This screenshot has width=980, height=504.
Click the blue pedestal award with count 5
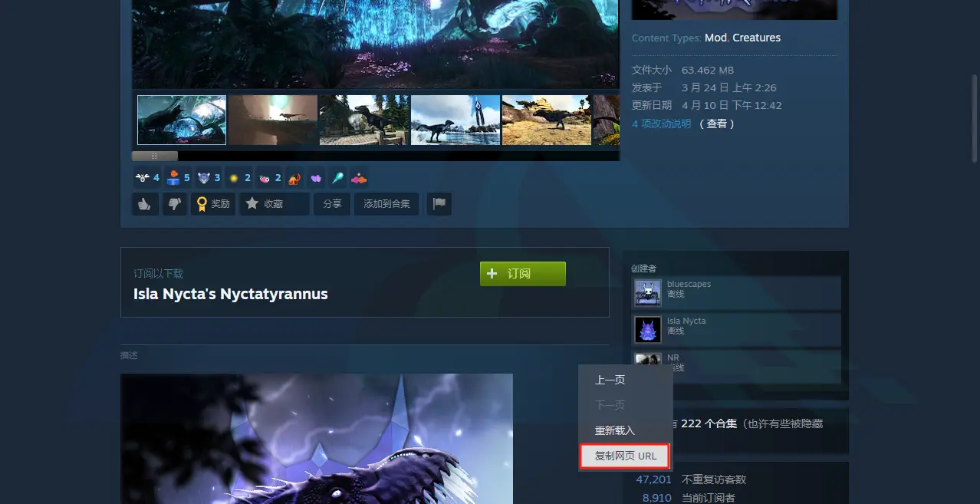pos(178,177)
